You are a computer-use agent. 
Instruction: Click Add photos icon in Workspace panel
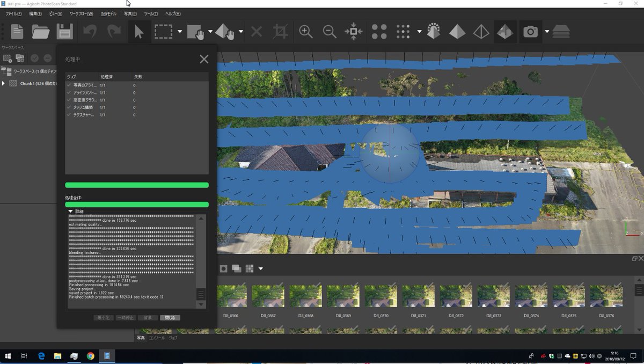click(x=21, y=58)
